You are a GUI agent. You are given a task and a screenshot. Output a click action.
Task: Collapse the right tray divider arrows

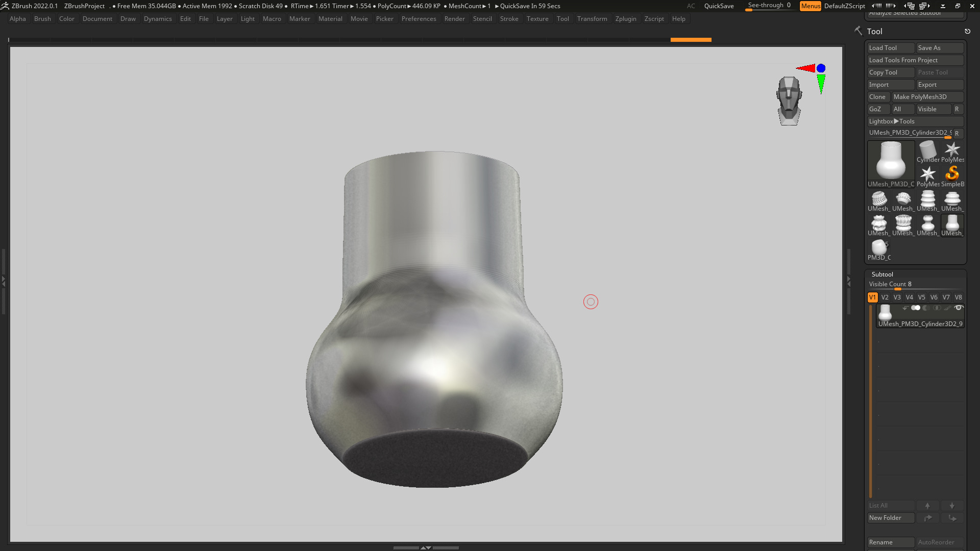tap(849, 281)
